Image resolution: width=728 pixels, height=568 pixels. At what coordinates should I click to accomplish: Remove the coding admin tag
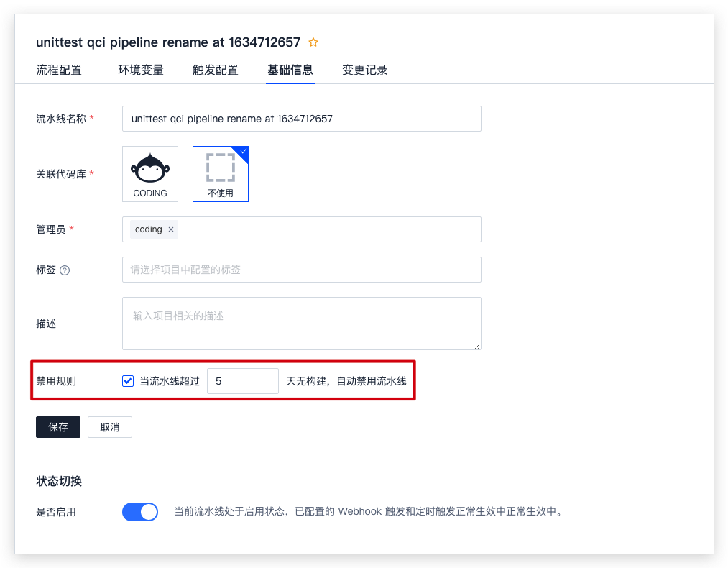171,229
